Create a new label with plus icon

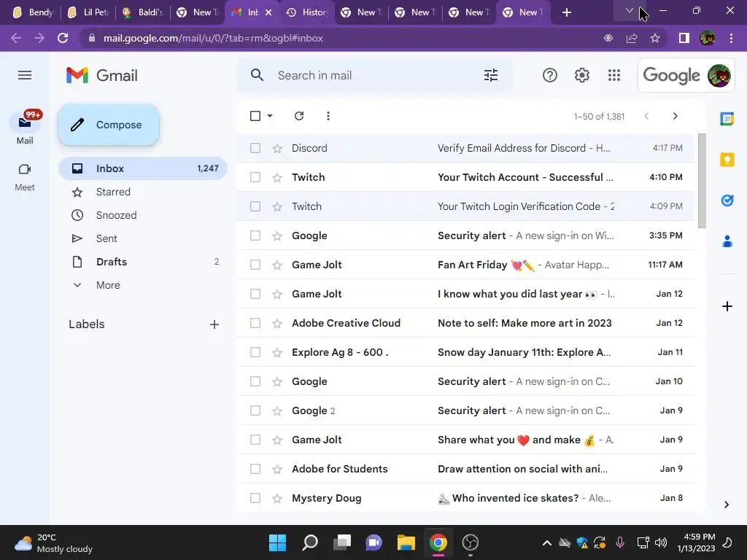click(214, 324)
